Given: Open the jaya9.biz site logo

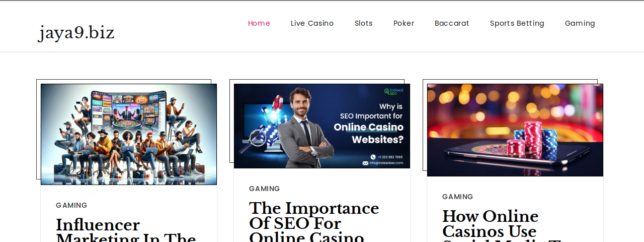Looking at the screenshot, I should click(x=76, y=33).
